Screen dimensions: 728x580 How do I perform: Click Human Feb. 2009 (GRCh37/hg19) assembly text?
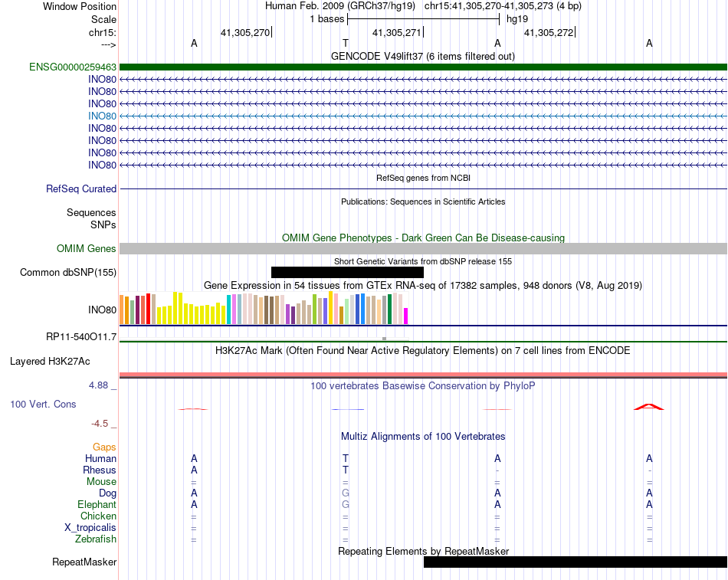pyautogui.click(x=341, y=6)
